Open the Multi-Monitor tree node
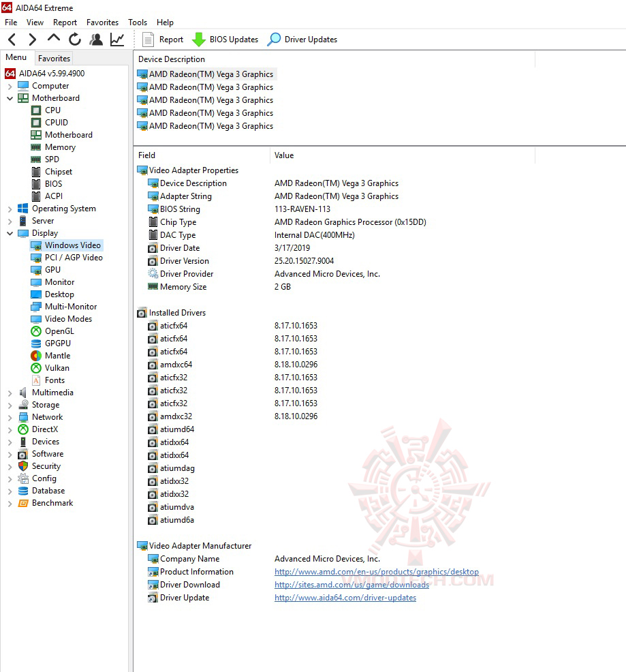Image resolution: width=626 pixels, height=672 pixels. 64,307
